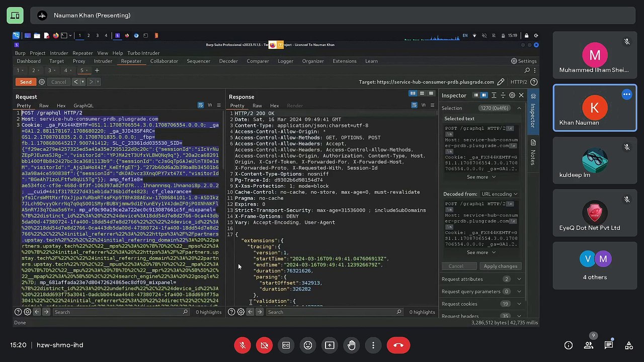Go to previous Request search match
This screenshot has height=362, width=644.
(x=37, y=312)
